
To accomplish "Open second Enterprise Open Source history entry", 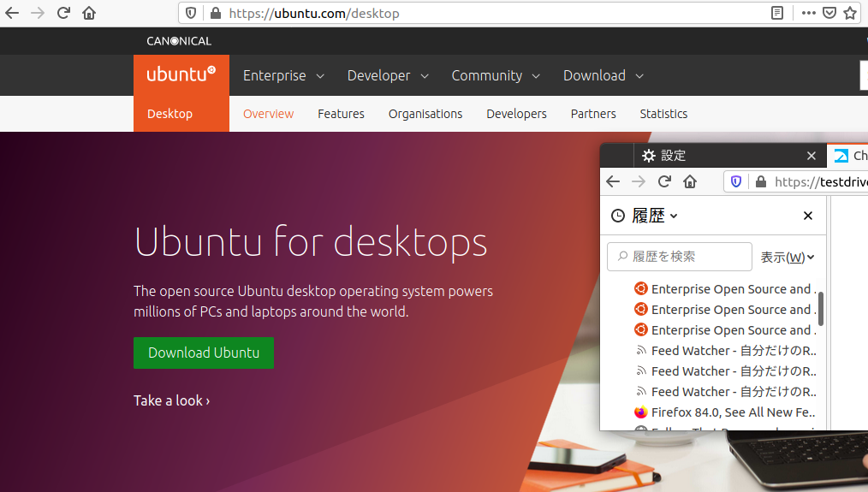I will 725,310.
